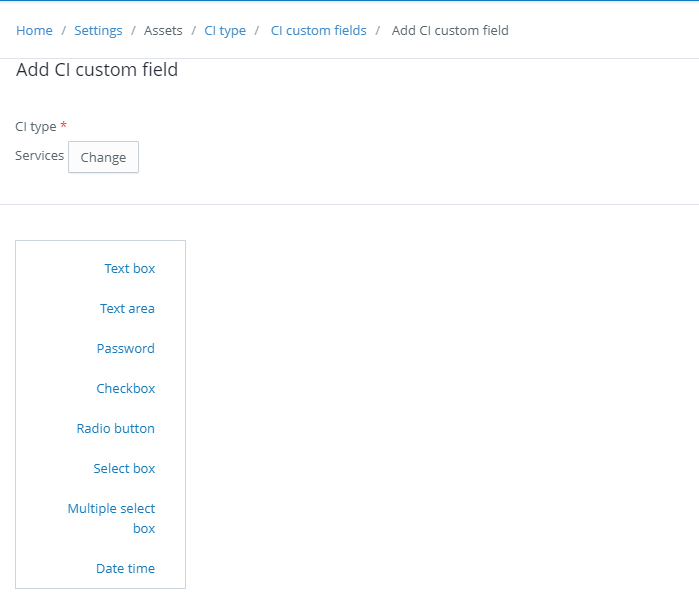Add a Password custom field

tap(126, 348)
